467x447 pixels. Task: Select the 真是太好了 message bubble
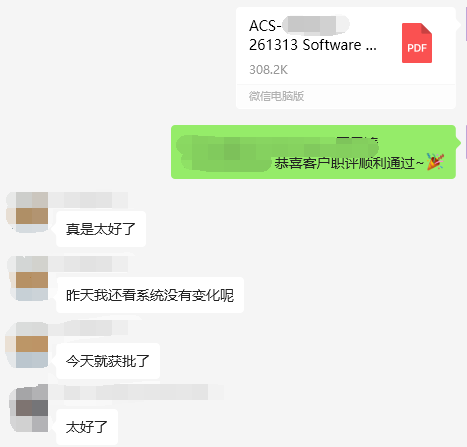pos(101,229)
